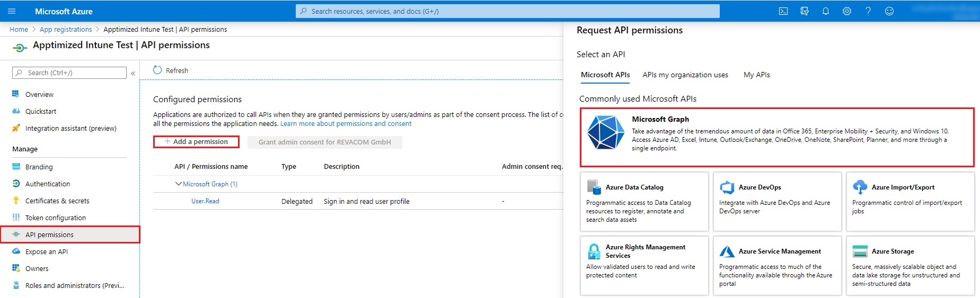
Task: Click the Azure Data Catalog icon
Action: pos(594,187)
